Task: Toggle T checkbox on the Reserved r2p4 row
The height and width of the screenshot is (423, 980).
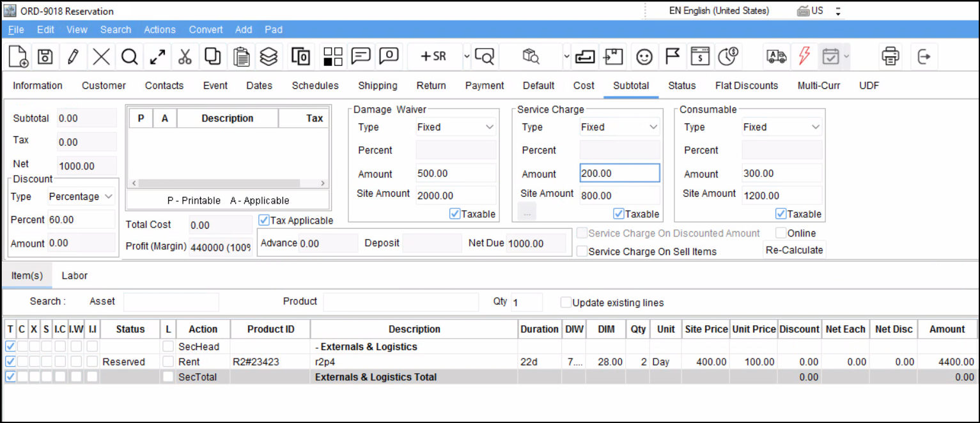Action: click(10, 362)
